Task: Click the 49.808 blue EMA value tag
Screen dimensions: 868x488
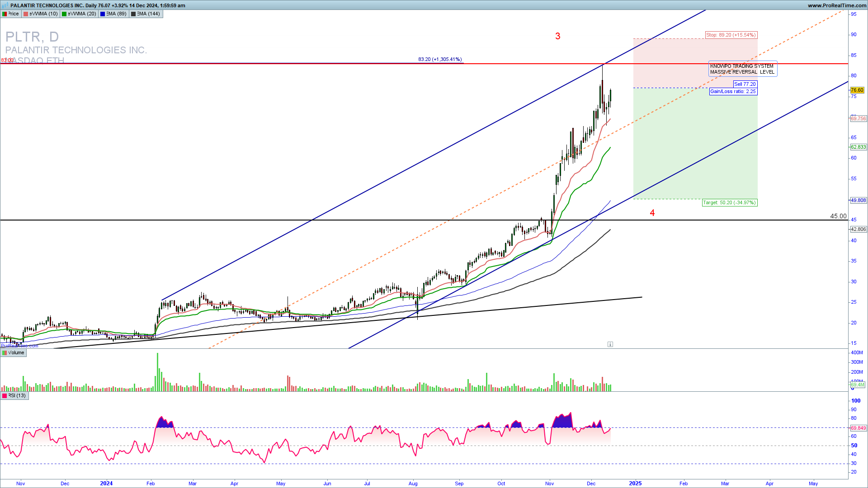Action: 858,200
